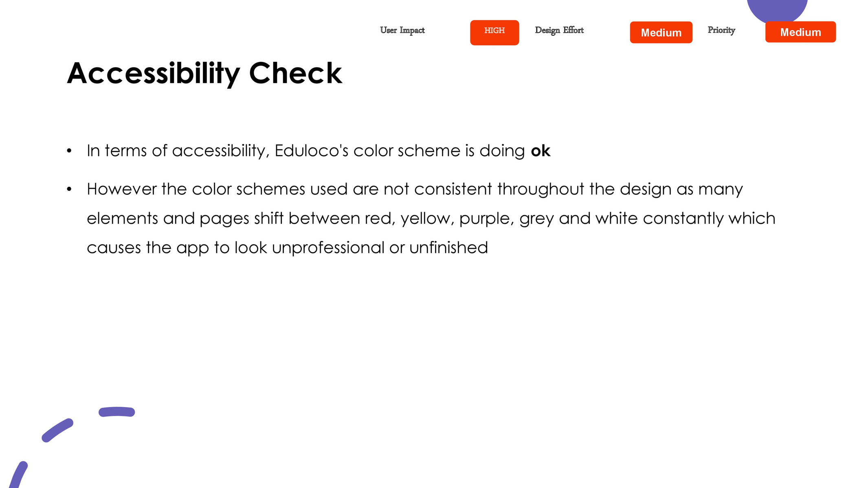Click the second bullet point marker
Image resolution: width=868 pixels, height=488 pixels.
coord(69,189)
